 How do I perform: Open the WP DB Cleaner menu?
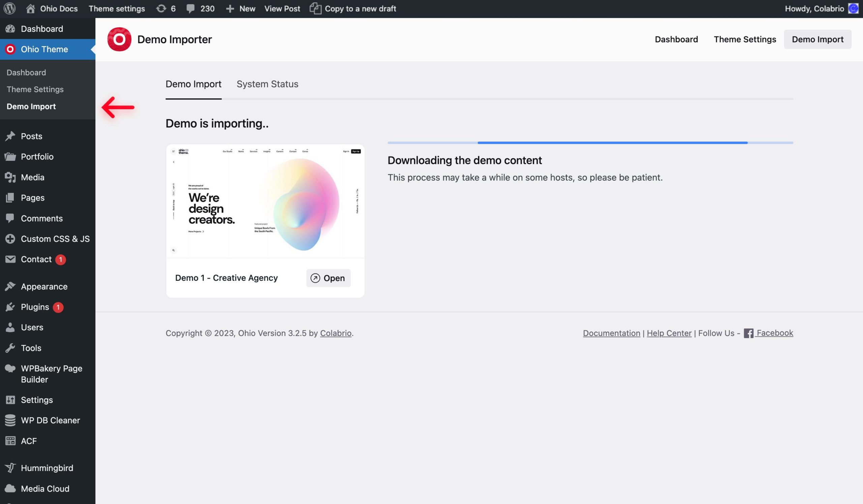pos(50,420)
